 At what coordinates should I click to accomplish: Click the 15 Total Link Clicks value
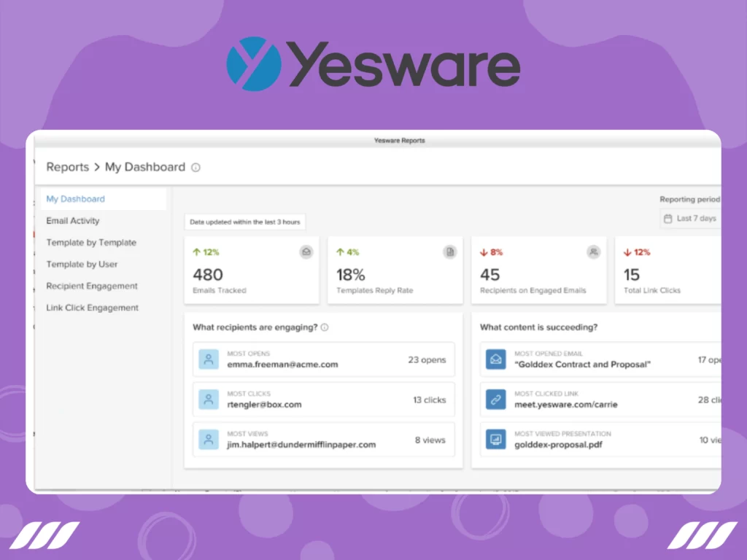(632, 275)
